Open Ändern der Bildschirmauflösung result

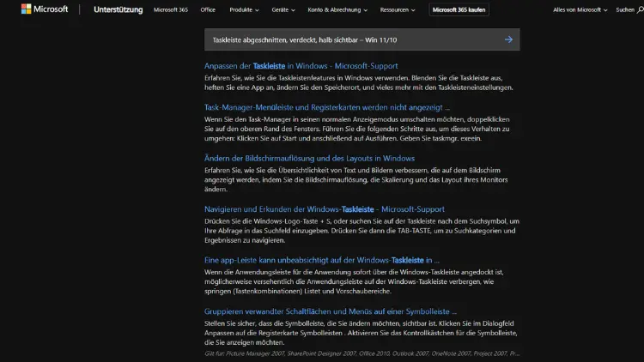point(309,158)
